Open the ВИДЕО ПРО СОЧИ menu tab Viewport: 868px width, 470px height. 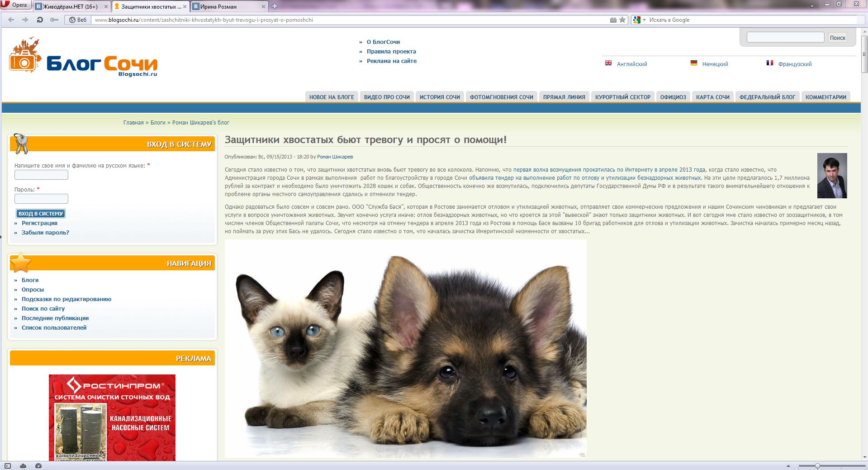[x=387, y=97]
